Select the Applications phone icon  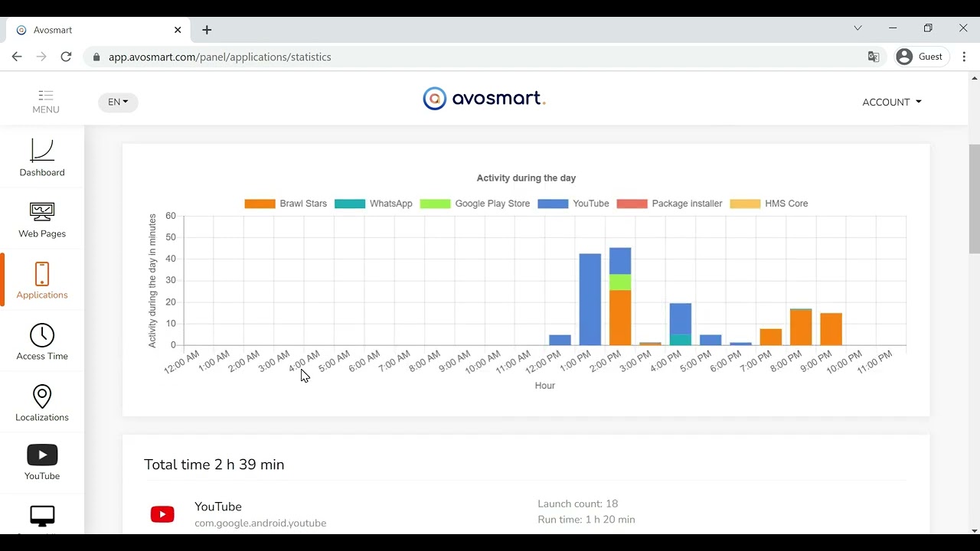[x=42, y=274]
